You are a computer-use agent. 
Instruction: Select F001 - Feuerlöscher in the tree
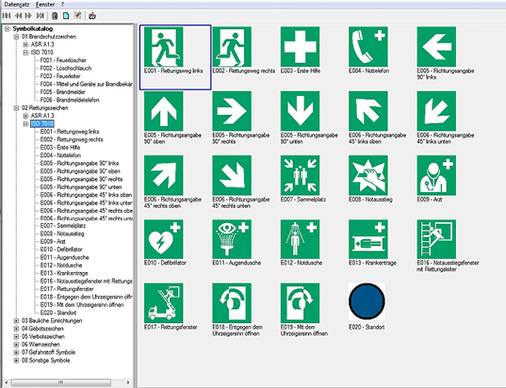[63, 60]
